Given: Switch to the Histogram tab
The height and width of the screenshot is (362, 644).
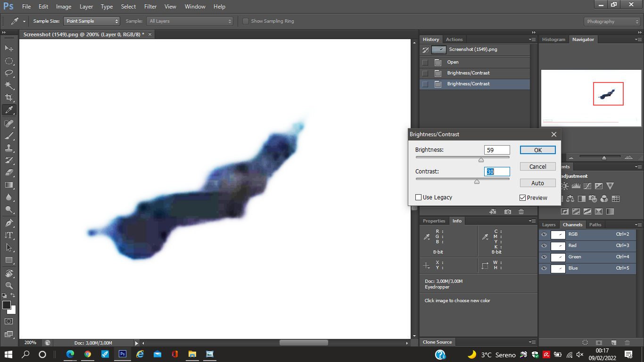Looking at the screenshot, I should click(x=553, y=40).
